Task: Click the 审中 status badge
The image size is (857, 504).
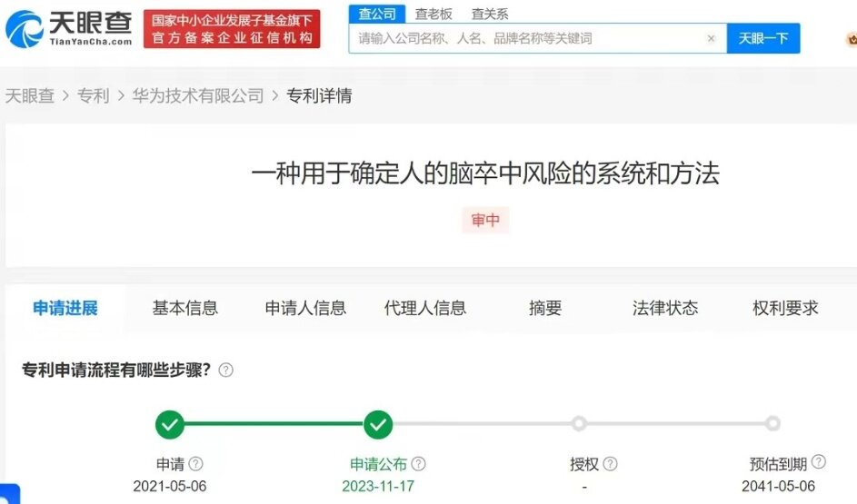Action: (x=485, y=220)
